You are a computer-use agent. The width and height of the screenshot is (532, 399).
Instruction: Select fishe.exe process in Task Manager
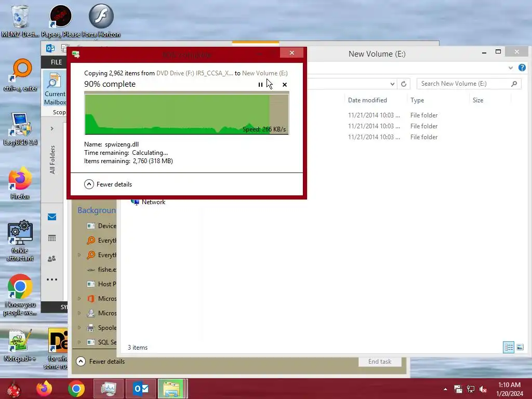[101, 270]
